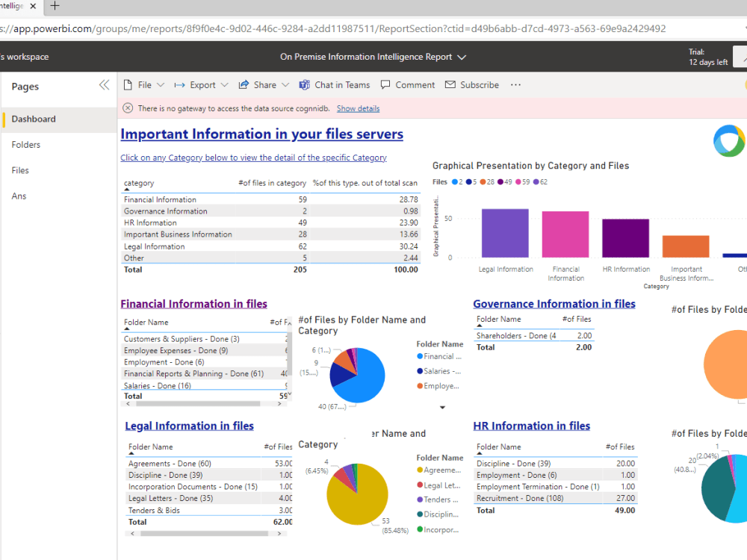The width and height of the screenshot is (747, 560).
Task: Collapse the Pages pane with double chevron
Action: tap(104, 85)
